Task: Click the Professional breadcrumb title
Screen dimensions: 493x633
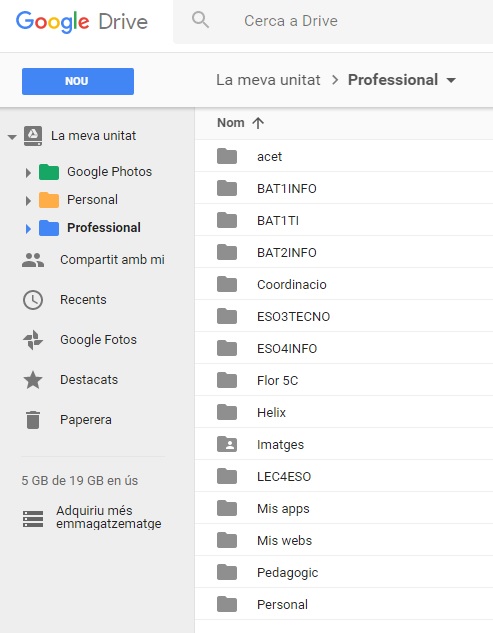Action: (x=393, y=80)
